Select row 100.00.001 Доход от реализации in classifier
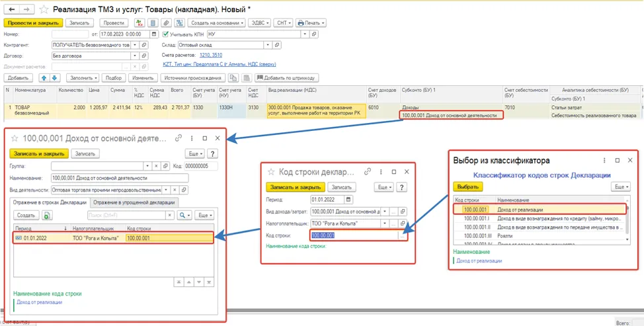This screenshot has width=644, height=326. tap(540, 210)
